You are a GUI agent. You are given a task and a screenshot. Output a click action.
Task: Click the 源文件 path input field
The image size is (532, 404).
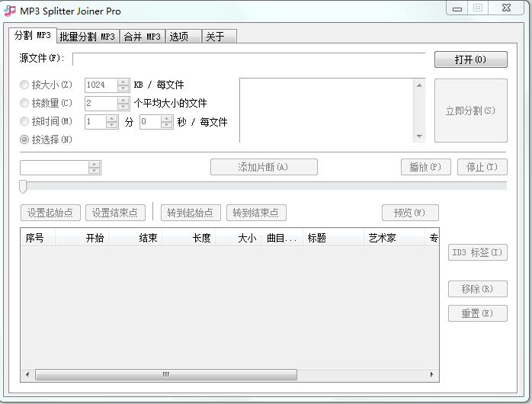click(x=248, y=59)
